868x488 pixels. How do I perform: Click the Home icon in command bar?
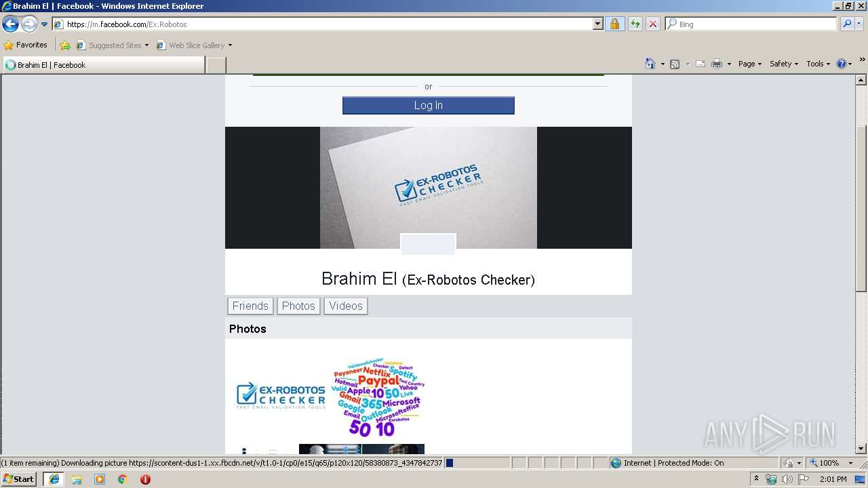pos(650,64)
